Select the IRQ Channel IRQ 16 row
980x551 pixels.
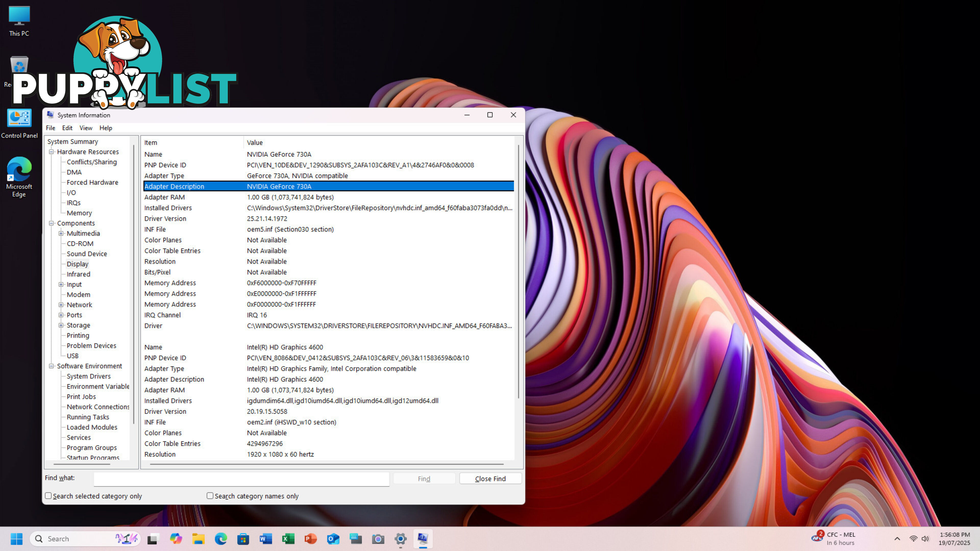pos(329,315)
